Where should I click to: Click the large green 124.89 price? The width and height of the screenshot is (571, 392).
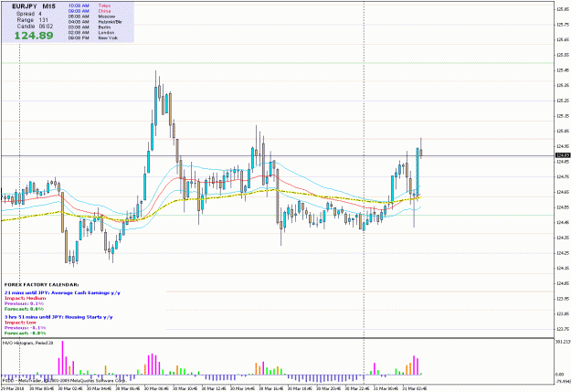pyautogui.click(x=34, y=36)
